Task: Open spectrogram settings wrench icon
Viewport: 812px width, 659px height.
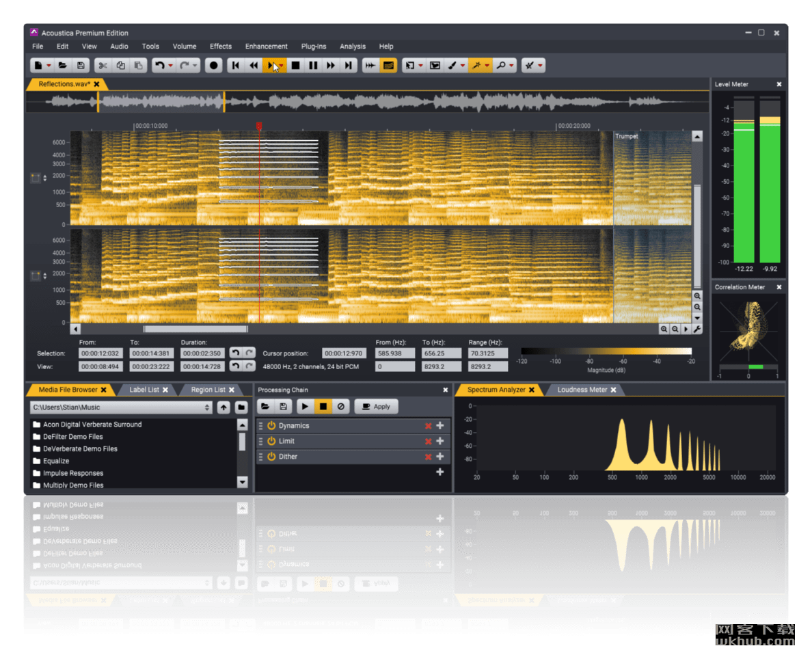Action: pyautogui.click(x=698, y=329)
